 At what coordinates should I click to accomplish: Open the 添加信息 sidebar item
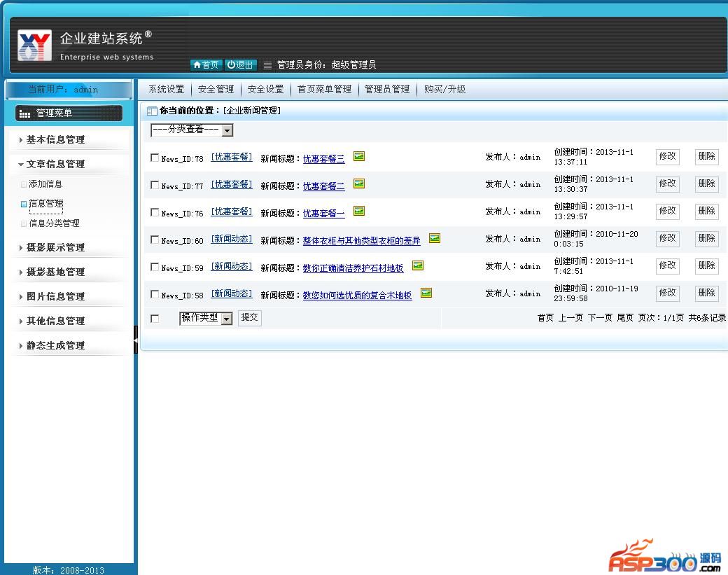pos(45,184)
